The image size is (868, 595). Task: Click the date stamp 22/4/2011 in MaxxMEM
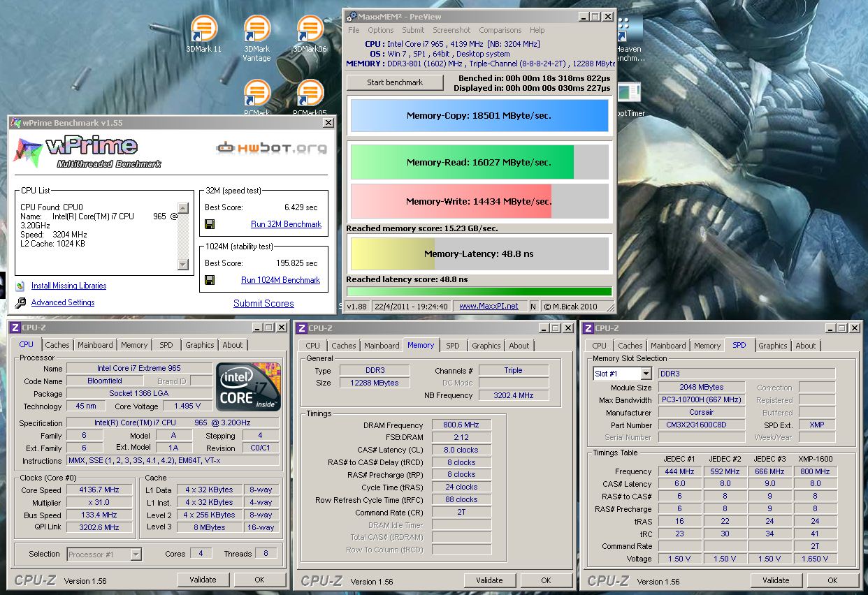point(411,306)
